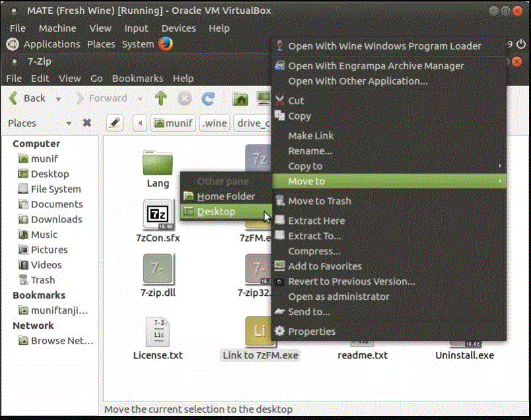Click the green Up folder arrow

tap(161, 98)
